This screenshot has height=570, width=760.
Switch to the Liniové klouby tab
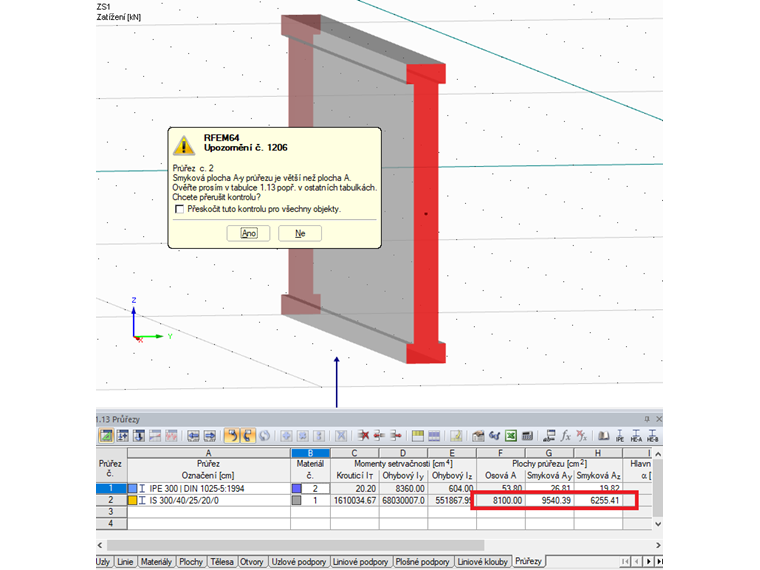[482, 561]
